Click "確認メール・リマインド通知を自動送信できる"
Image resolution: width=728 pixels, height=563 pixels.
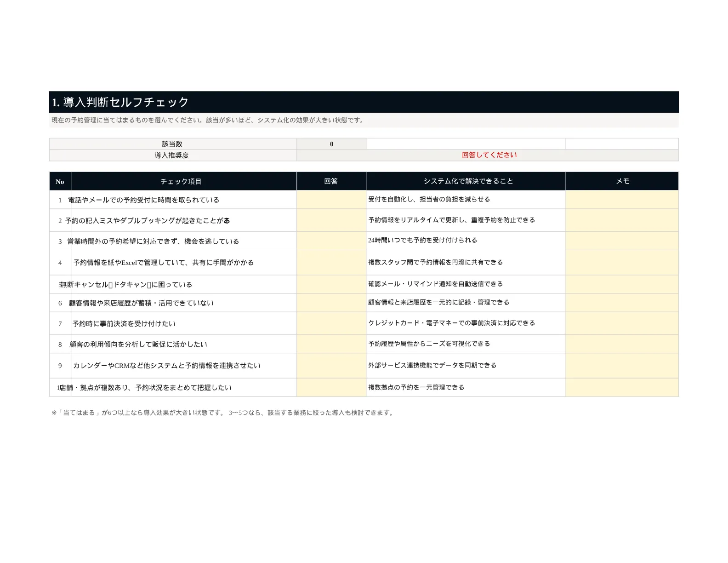coord(435,284)
